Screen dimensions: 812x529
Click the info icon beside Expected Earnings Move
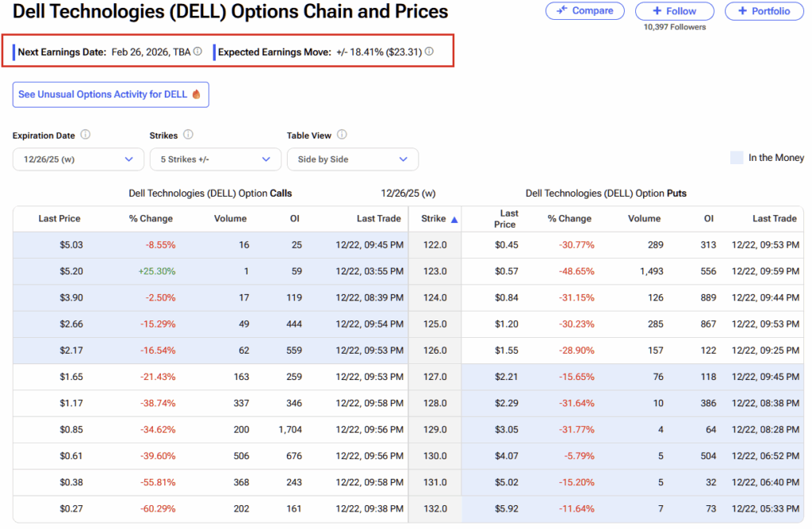[x=429, y=52]
